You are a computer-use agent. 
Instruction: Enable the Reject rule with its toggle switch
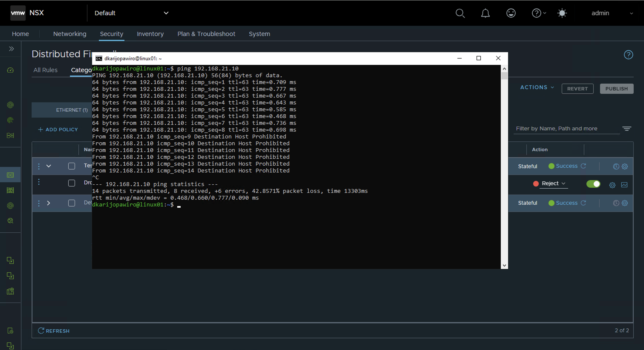coord(594,184)
